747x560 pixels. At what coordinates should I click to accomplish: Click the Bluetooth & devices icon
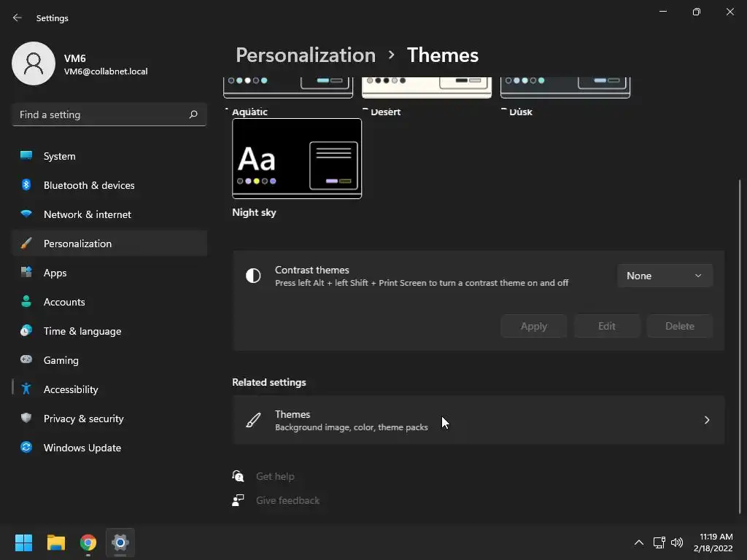coord(26,185)
